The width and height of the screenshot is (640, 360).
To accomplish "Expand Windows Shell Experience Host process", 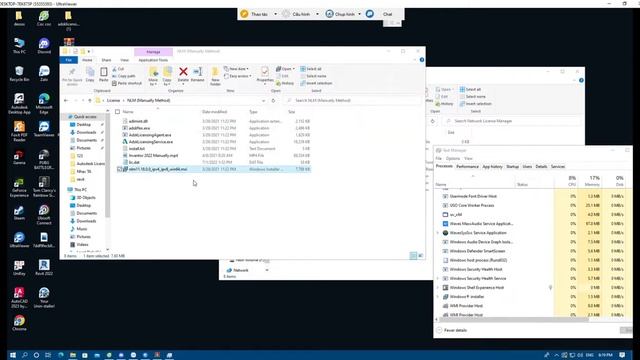I will tap(438, 288).
